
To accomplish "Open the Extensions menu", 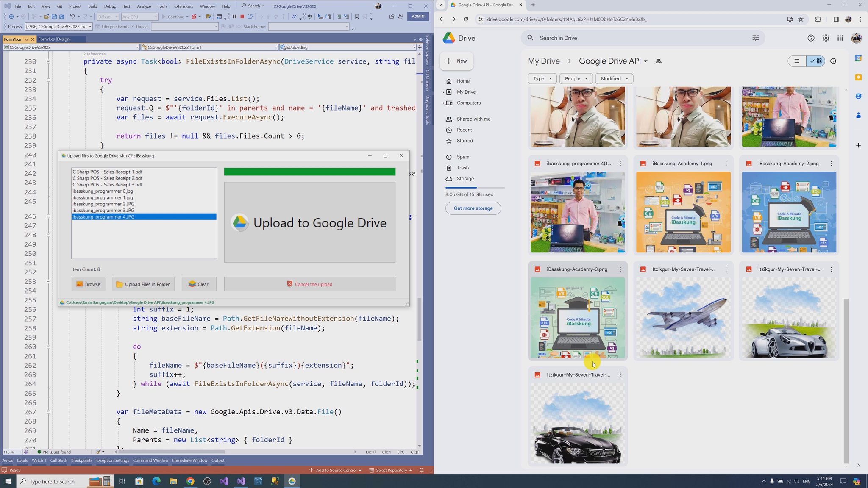I will coord(183,6).
